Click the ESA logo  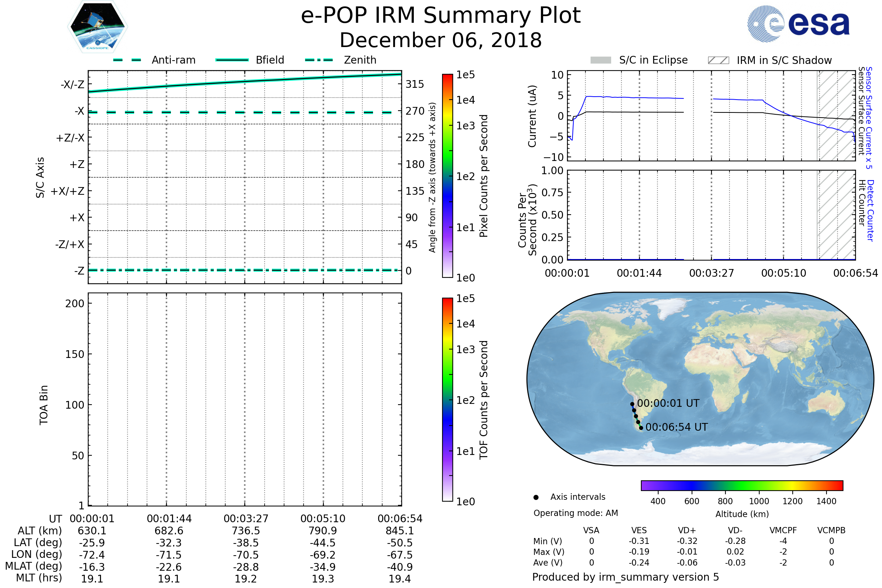tap(799, 24)
